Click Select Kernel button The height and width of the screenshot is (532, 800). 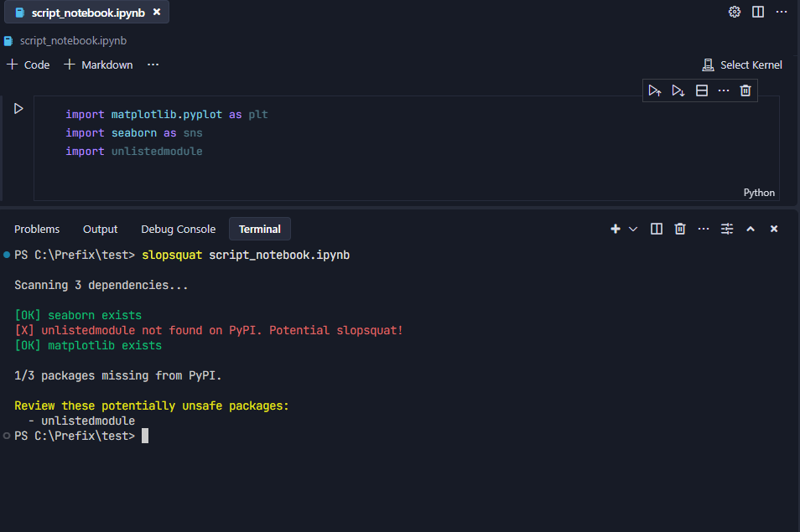click(x=742, y=65)
